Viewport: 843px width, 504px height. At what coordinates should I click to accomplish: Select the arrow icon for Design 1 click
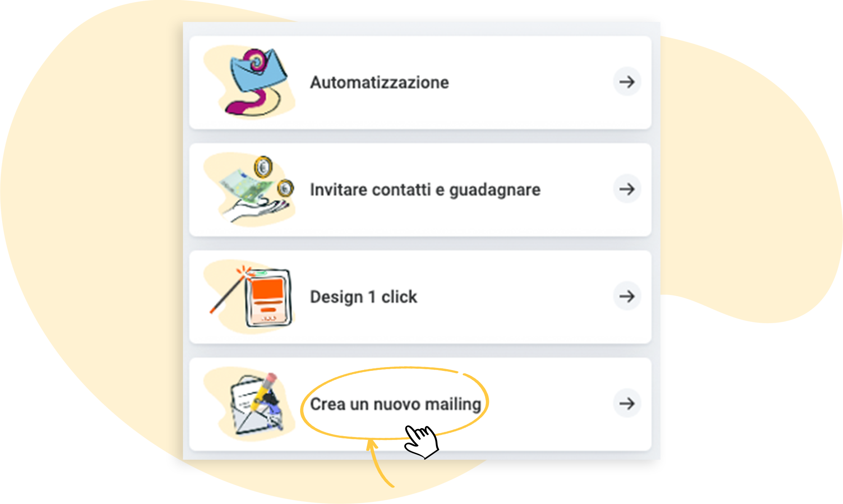point(627,296)
